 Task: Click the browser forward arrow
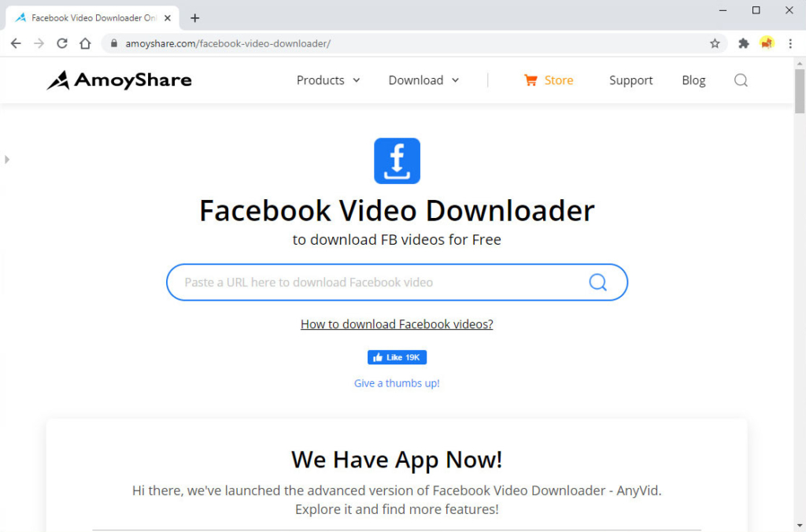pyautogui.click(x=39, y=44)
